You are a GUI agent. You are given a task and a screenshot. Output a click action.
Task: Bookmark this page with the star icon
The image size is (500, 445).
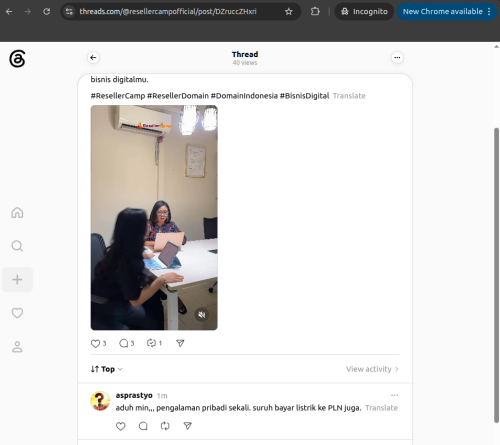click(x=289, y=12)
